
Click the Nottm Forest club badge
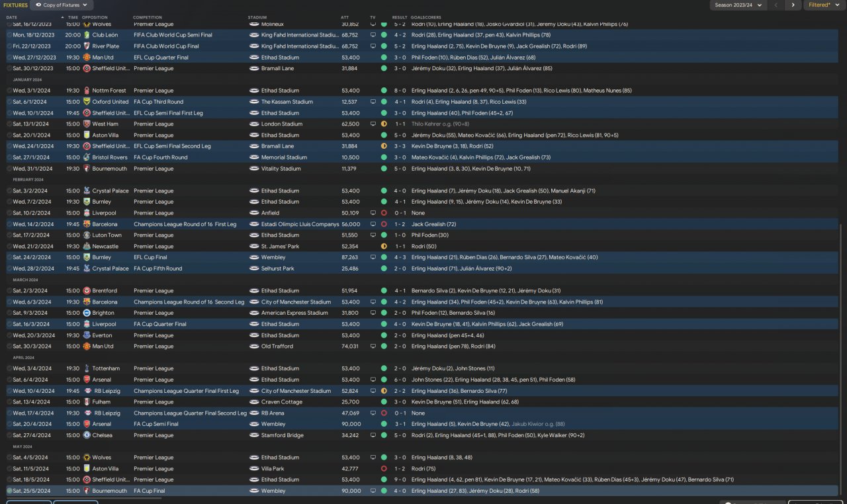pos(87,91)
